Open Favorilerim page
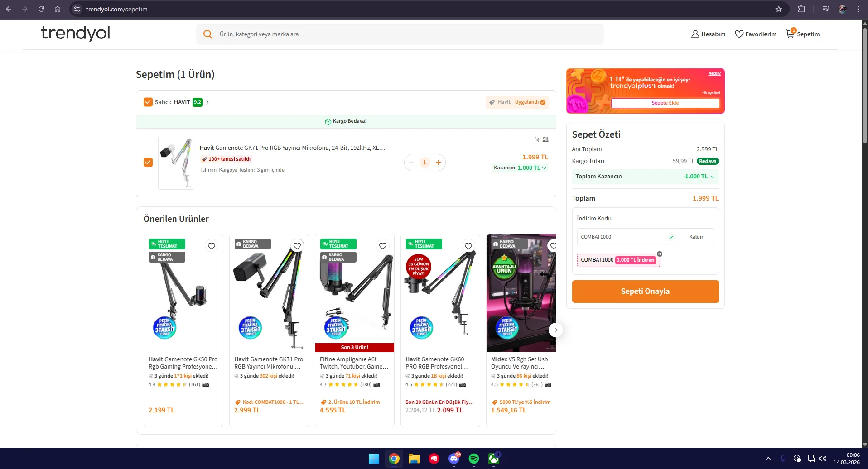868x469 pixels. (x=755, y=34)
